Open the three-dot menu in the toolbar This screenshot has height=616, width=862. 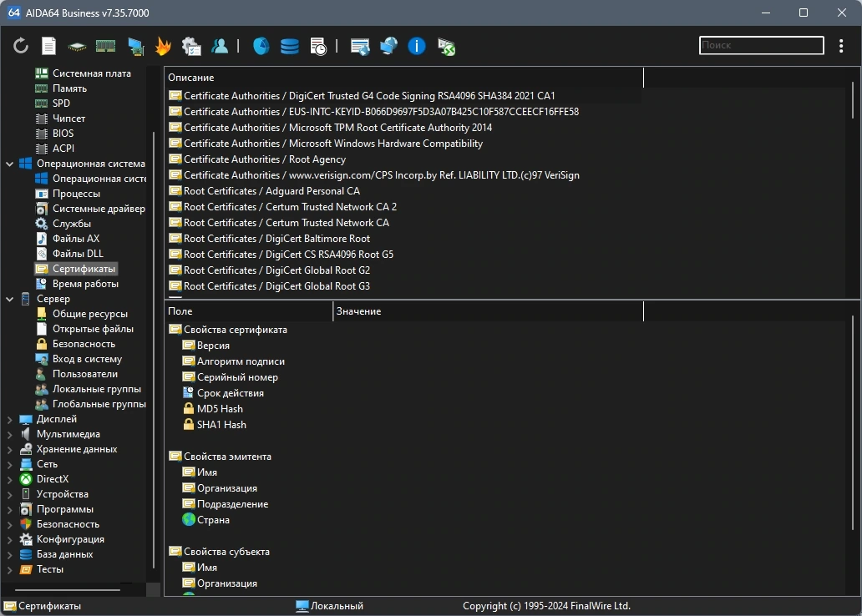841,46
